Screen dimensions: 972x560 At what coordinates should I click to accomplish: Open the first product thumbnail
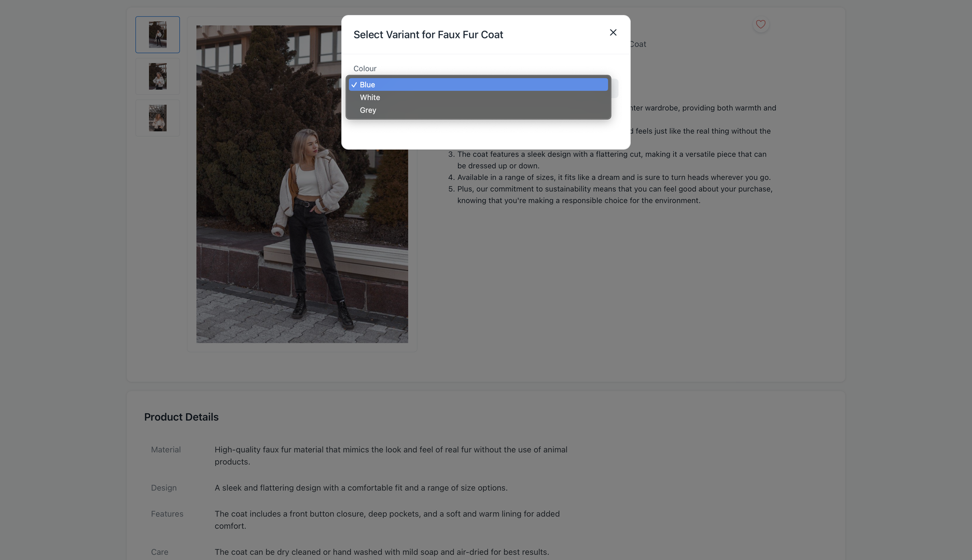(x=158, y=35)
